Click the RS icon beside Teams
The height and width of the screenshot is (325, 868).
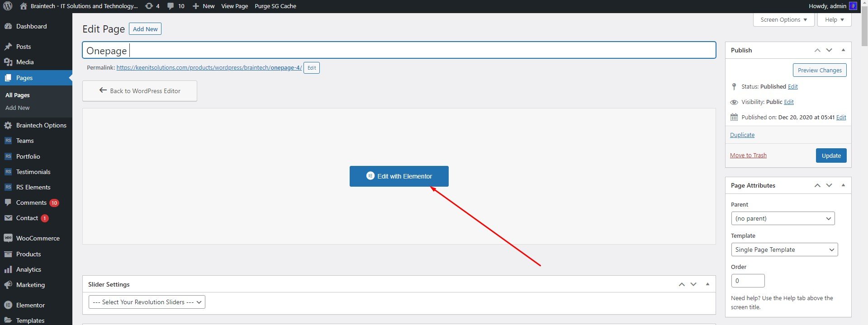pos(8,141)
